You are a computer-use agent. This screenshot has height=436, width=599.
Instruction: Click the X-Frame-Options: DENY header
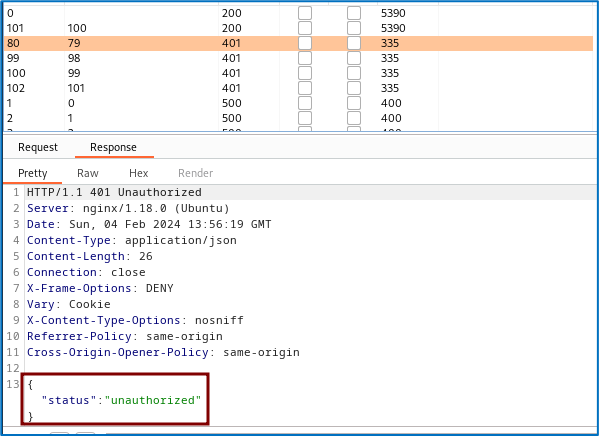click(100, 288)
